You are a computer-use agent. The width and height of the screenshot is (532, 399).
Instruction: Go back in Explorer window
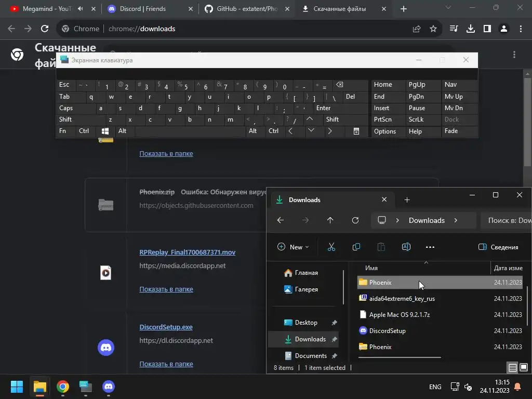[281, 220]
